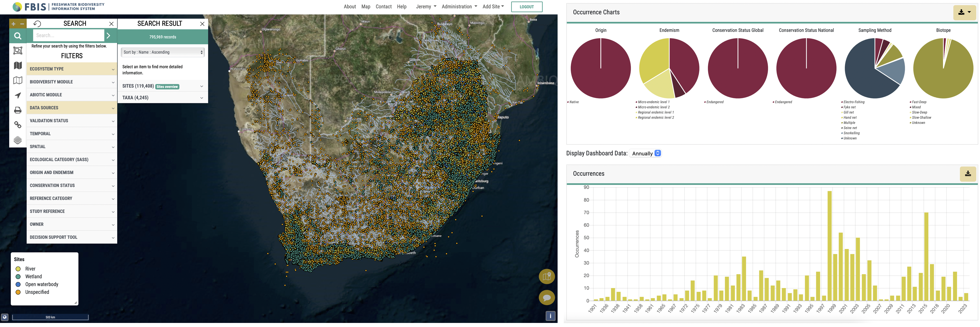Expand the Conservation Status filter
980x327 pixels.
click(x=71, y=185)
